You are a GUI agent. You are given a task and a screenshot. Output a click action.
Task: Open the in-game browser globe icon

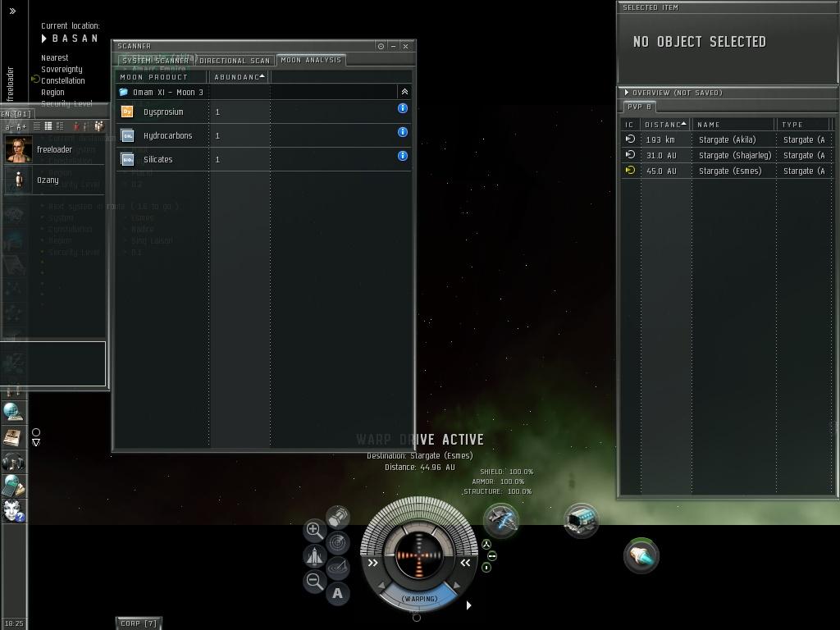tap(13, 412)
